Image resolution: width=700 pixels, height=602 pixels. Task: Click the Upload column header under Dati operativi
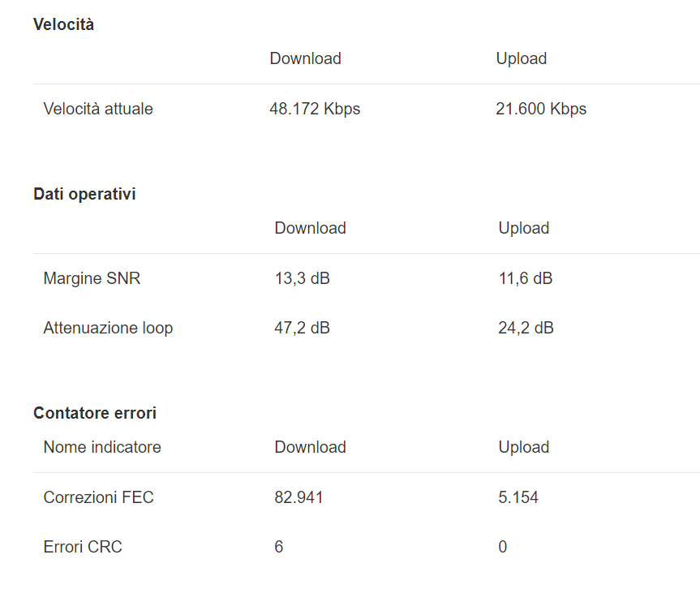tap(524, 228)
